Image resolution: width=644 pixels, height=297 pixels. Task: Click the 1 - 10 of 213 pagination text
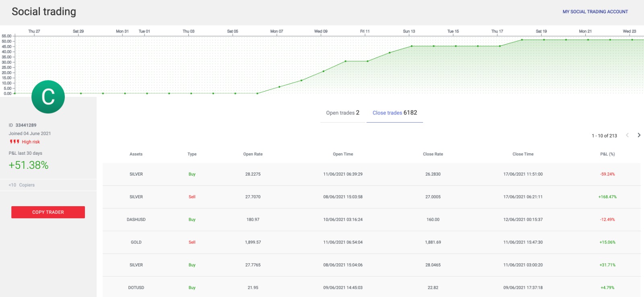coord(604,136)
